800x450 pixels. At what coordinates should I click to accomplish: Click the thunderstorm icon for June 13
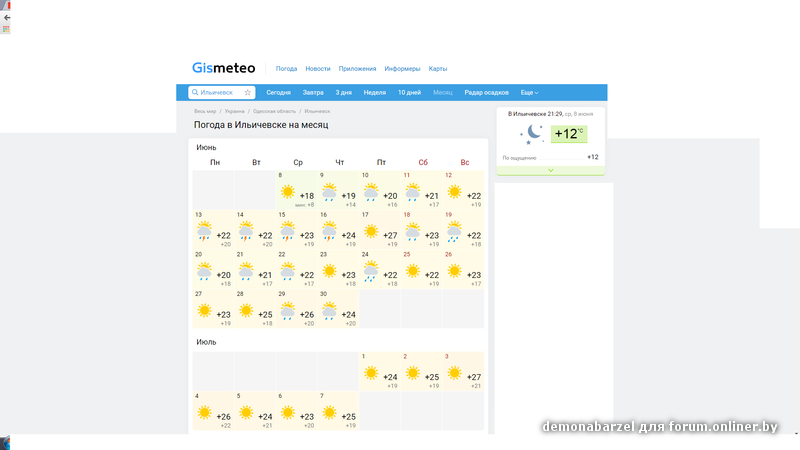click(204, 232)
